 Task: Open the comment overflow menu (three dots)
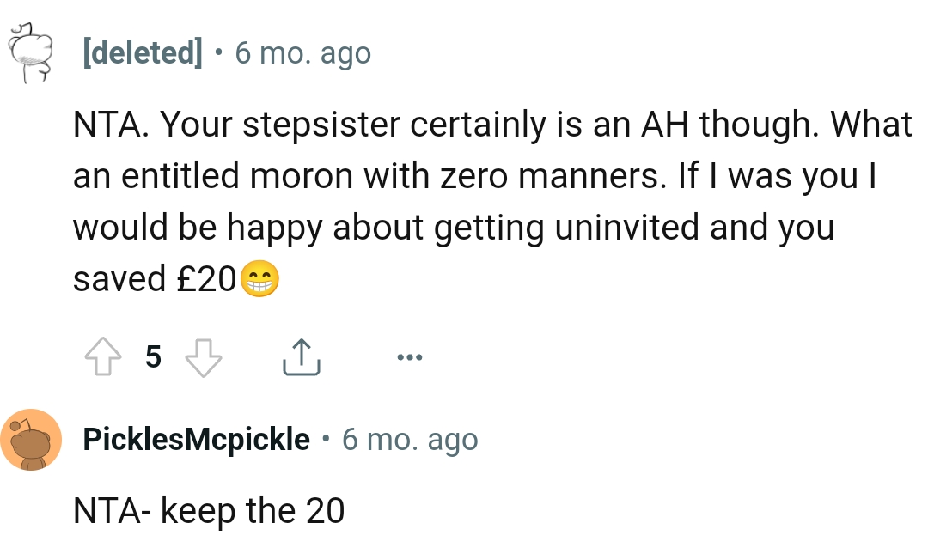coord(410,356)
